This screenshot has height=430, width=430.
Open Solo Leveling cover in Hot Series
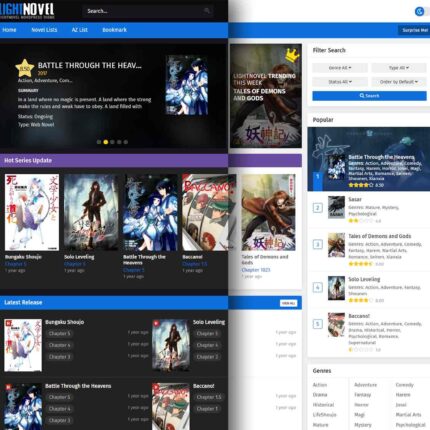pos(91,212)
